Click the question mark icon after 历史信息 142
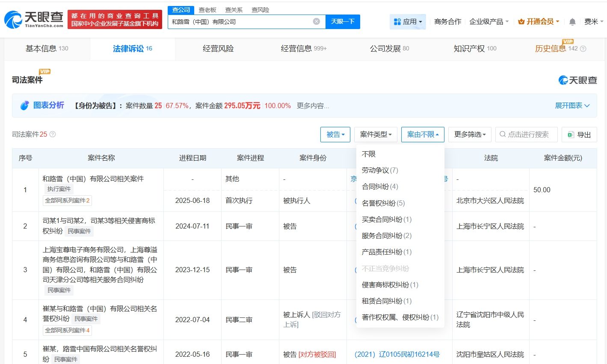Viewport: 607px width, 364px height. coord(583,49)
